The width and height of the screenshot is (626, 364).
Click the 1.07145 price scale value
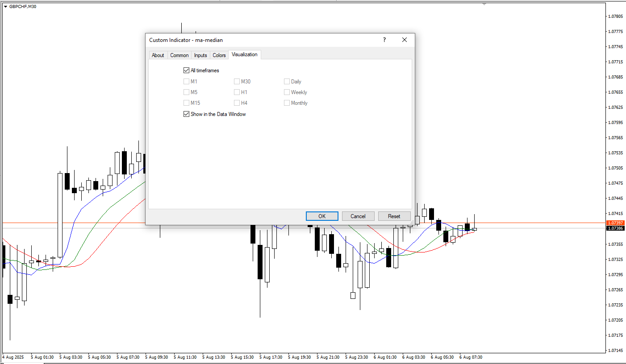tap(615, 350)
